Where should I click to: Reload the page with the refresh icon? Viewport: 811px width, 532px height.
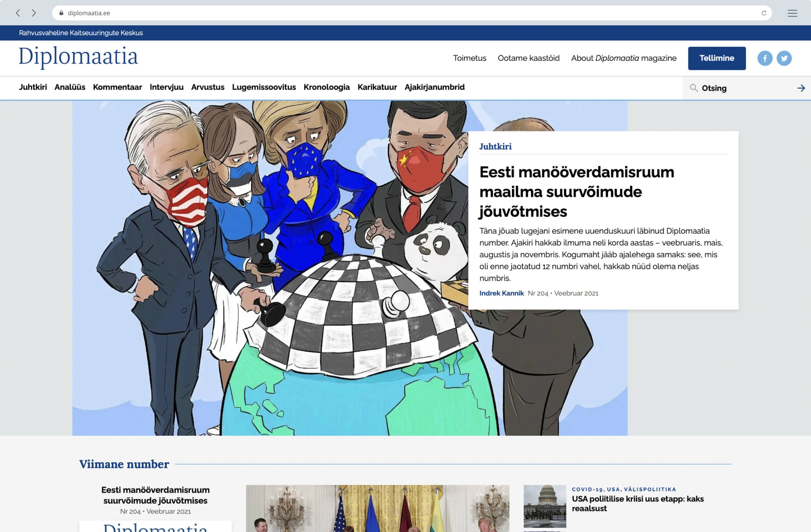tap(764, 13)
